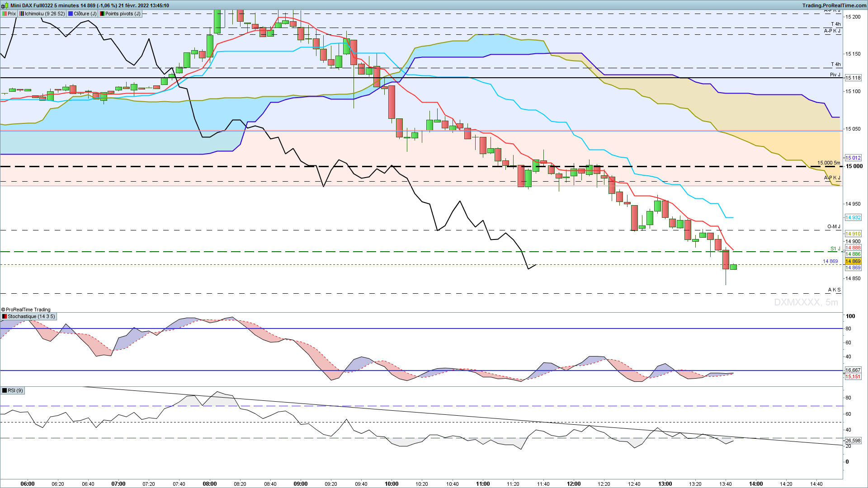Open the Points pivots (J) indicator label

click(120, 14)
